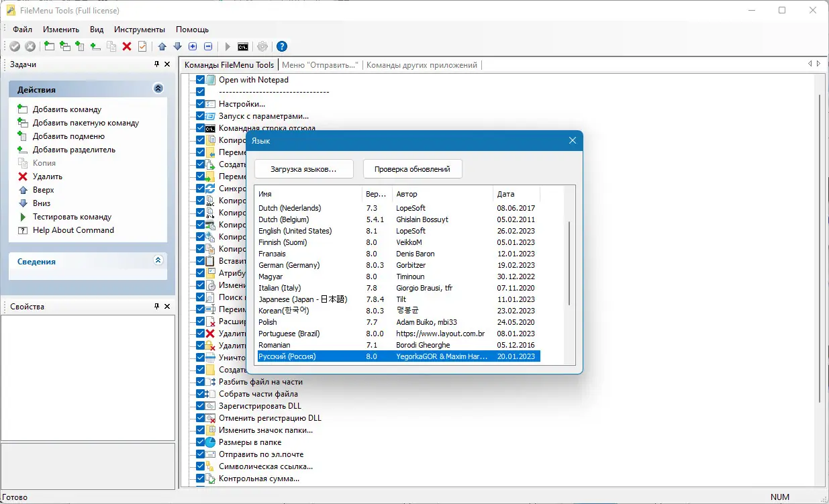Open the Инструменты menu
Screen dimensions: 829x504
[x=140, y=30]
